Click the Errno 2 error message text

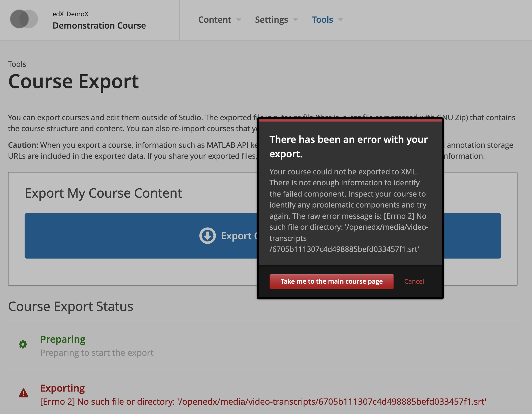pyautogui.click(x=263, y=401)
